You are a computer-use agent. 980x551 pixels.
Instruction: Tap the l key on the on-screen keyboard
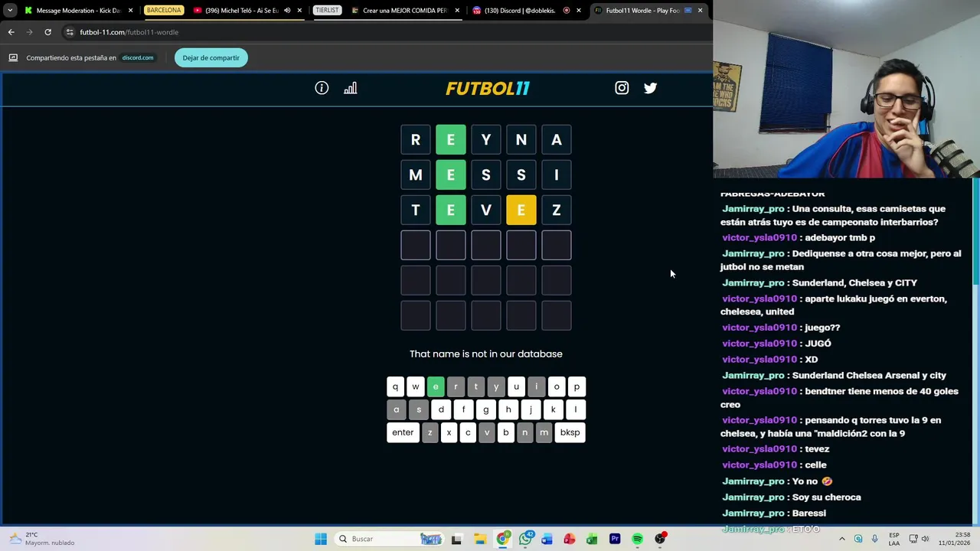coord(575,409)
